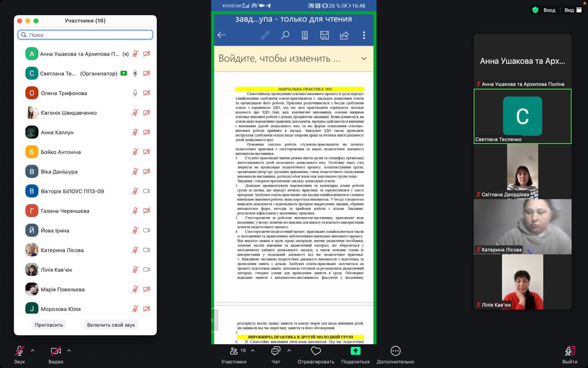Click Олена Трифонова's microphone icon
The width and height of the screenshot is (588, 368).
pos(135,93)
